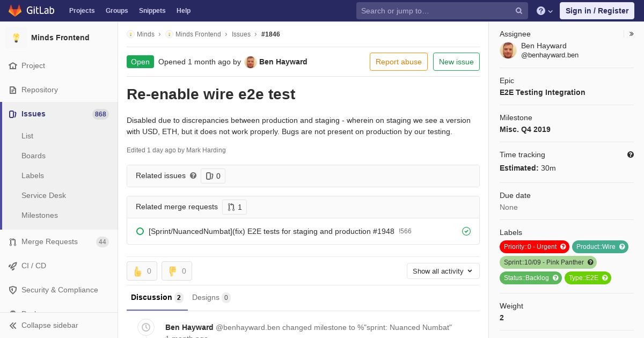Click the related merge requests count badge
Image resolution: width=644 pixels, height=338 pixels.
pyautogui.click(x=235, y=207)
